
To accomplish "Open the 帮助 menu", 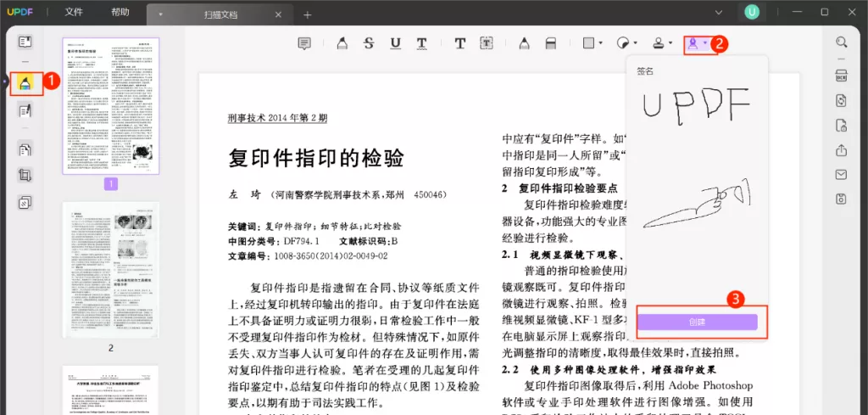I will pos(120,13).
